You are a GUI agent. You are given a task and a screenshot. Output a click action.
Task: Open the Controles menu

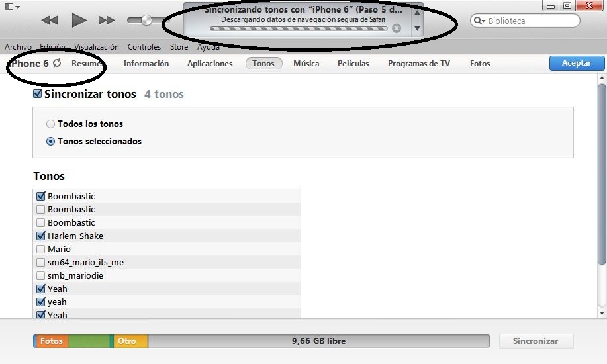pos(144,47)
